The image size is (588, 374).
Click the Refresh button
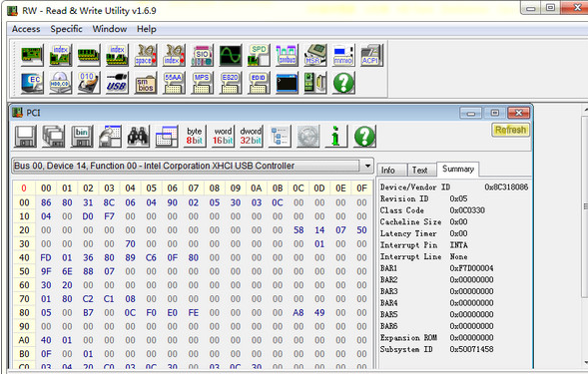(x=510, y=130)
